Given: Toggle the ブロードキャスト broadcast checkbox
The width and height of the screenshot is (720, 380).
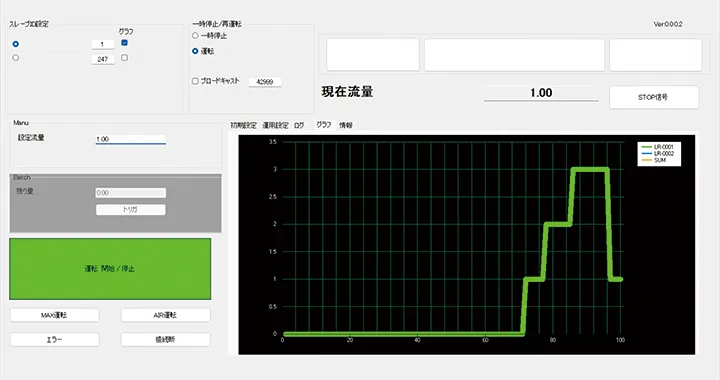Looking at the screenshot, I should (x=195, y=81).
